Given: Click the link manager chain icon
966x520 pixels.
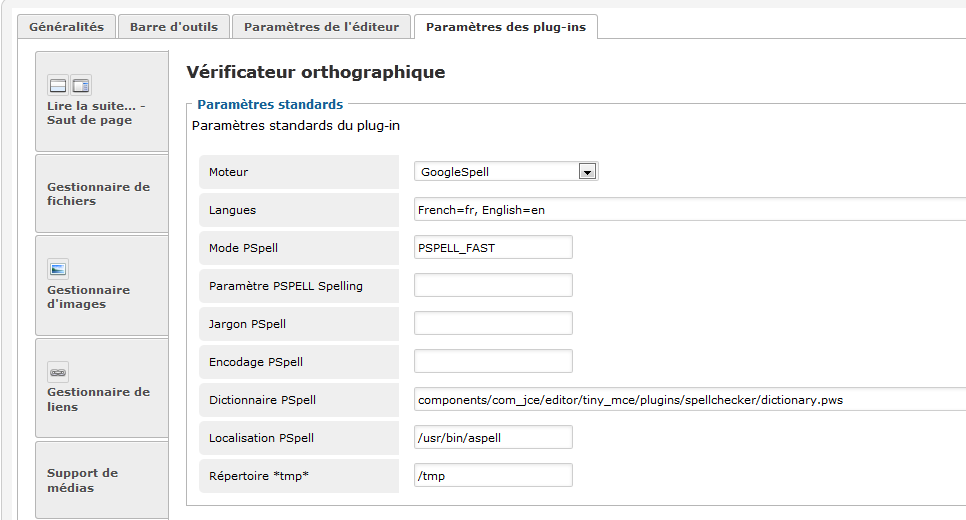Looking at the screenshot, I should [x=58, y=372].
